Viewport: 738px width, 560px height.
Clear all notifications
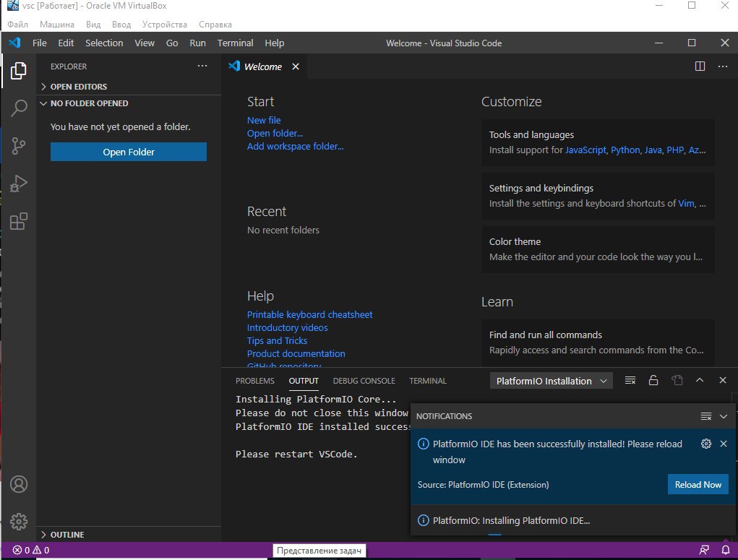click(706, 416)
